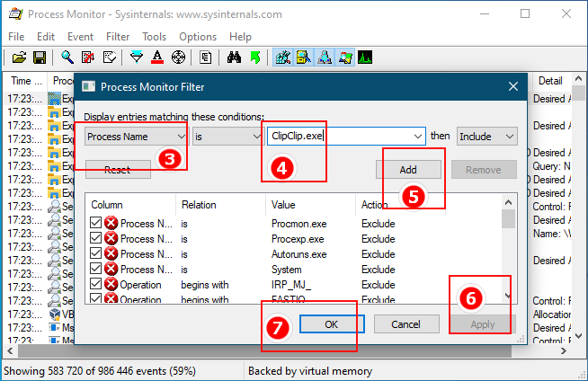Uncheck the System filter checkbox

[95, 269]
